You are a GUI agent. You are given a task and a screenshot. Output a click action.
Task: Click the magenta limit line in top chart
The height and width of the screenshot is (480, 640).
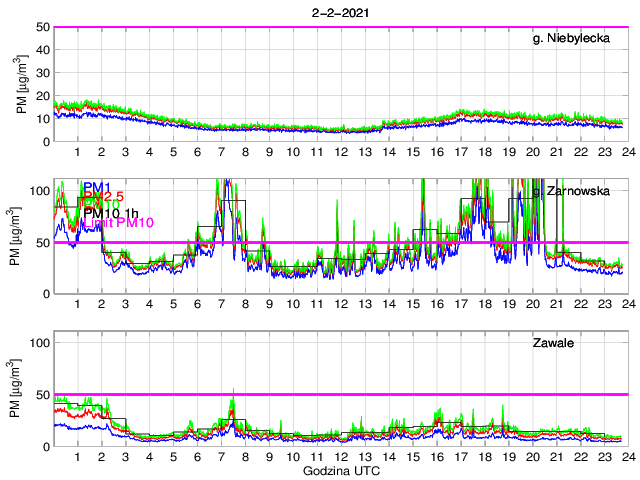(340, 27)
